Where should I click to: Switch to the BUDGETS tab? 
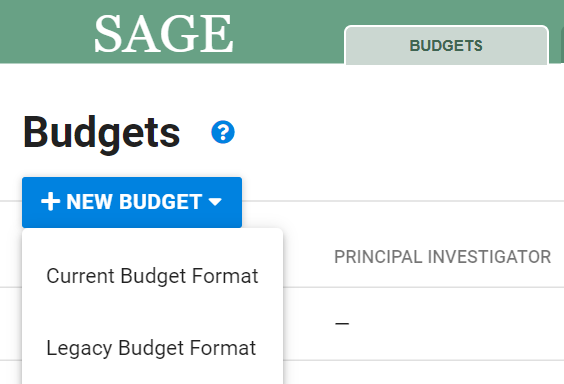446,46
